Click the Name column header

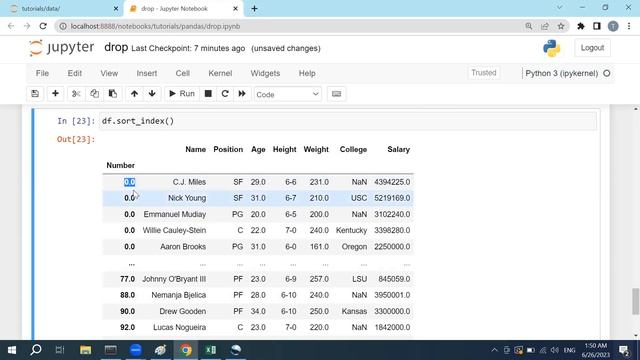(196, 149)
